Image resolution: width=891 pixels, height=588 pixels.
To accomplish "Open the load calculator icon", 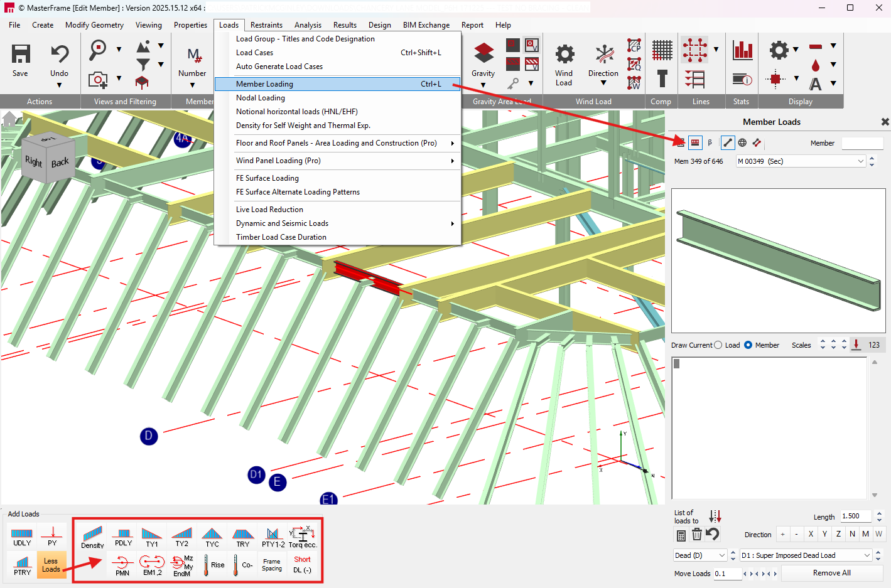I will click(x=681, y=535).
